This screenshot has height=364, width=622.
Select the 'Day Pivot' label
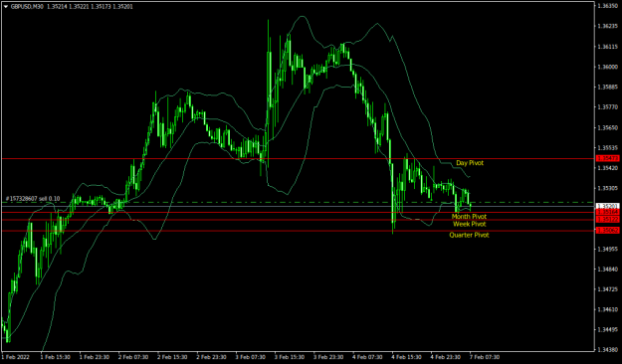470,163
